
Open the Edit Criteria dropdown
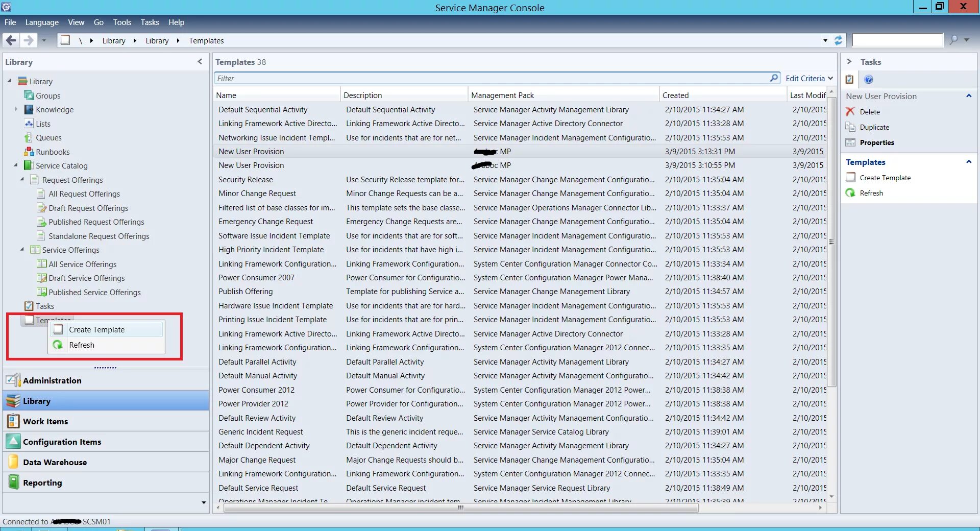(810, 78)
